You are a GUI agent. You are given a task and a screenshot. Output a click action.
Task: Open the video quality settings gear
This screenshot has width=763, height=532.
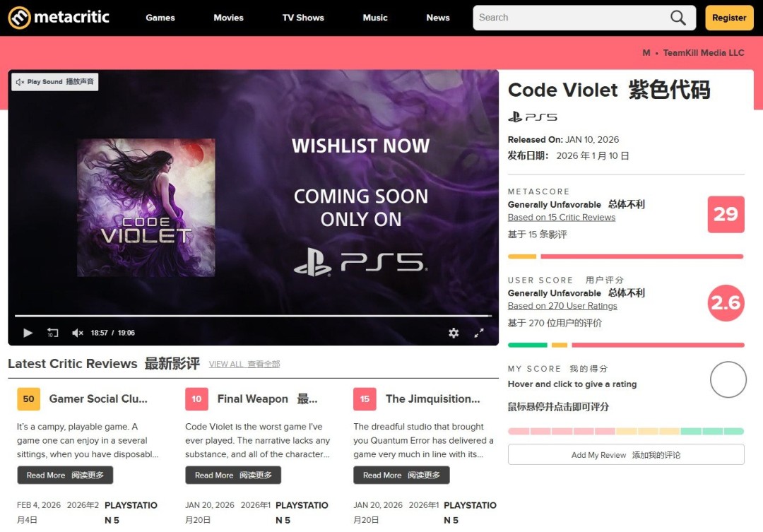pyautogui.click(x=453, y=332)
